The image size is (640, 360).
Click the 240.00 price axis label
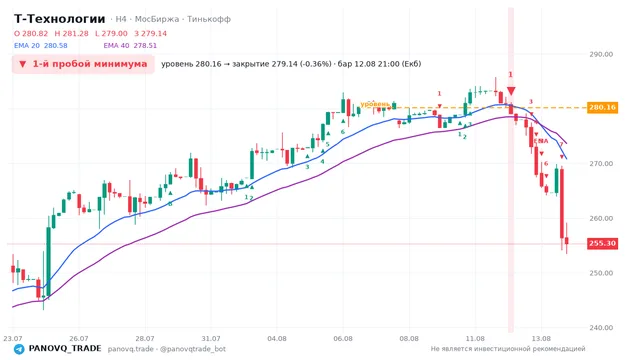click(x=601, y=327)
